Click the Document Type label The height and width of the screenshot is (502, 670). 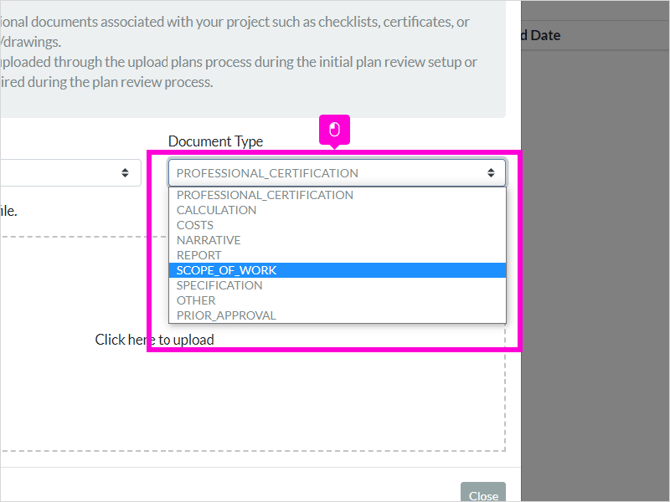pos(215,141)
